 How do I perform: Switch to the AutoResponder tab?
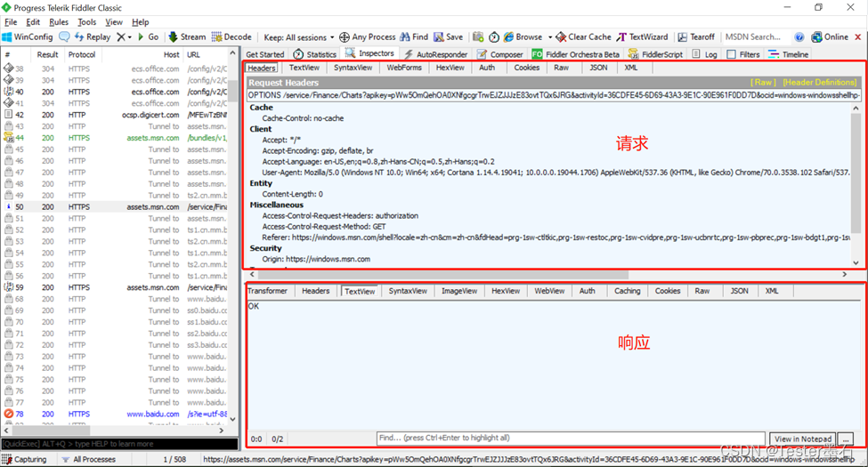(x=435, y=54)
